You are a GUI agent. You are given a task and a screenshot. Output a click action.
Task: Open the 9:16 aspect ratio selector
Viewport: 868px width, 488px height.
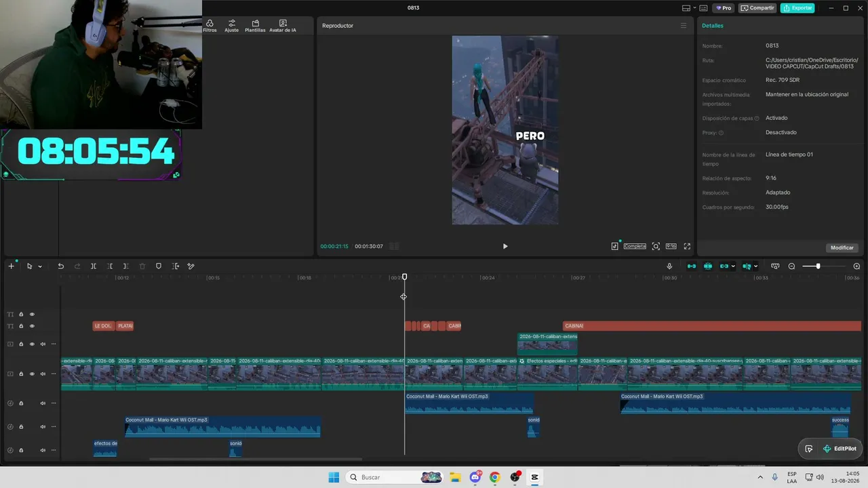point(671,246)
